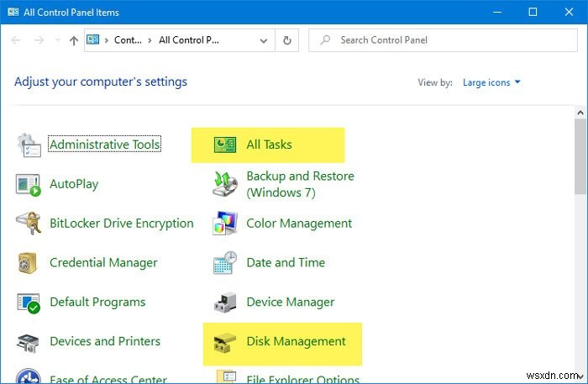Screen dimensions: 588x384
Task: Open the Device Manager icon
Action: pos(225,302)
